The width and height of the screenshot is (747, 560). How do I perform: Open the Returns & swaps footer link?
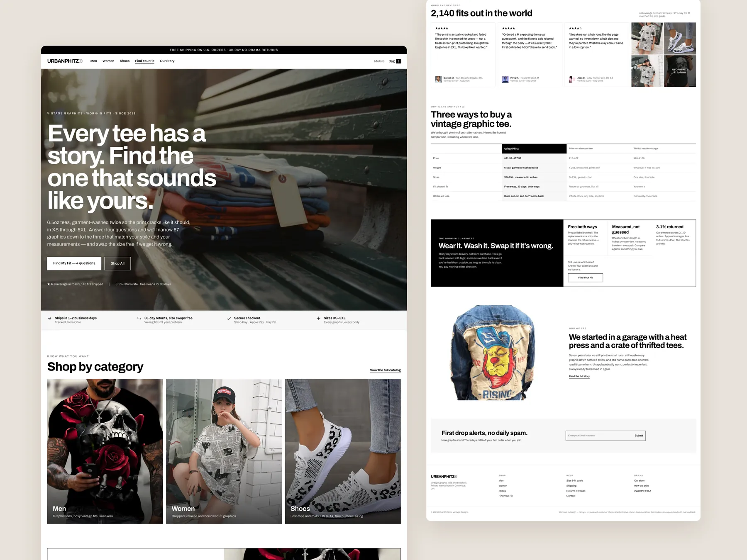coord(576,491)
